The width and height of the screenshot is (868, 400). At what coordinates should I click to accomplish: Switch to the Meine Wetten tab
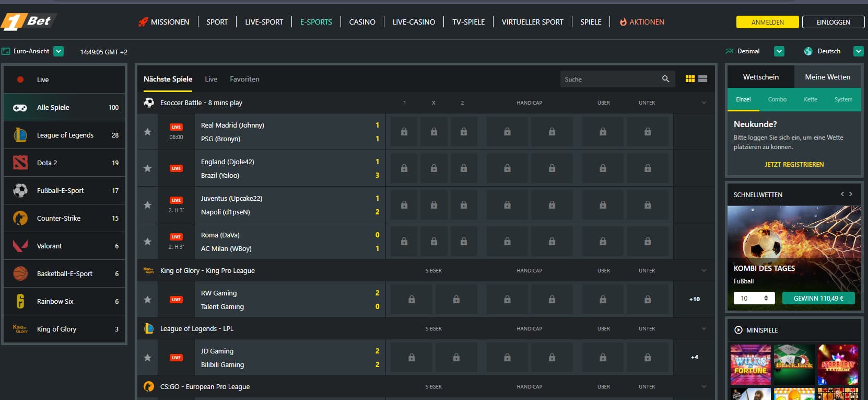(x=828, y=77)
